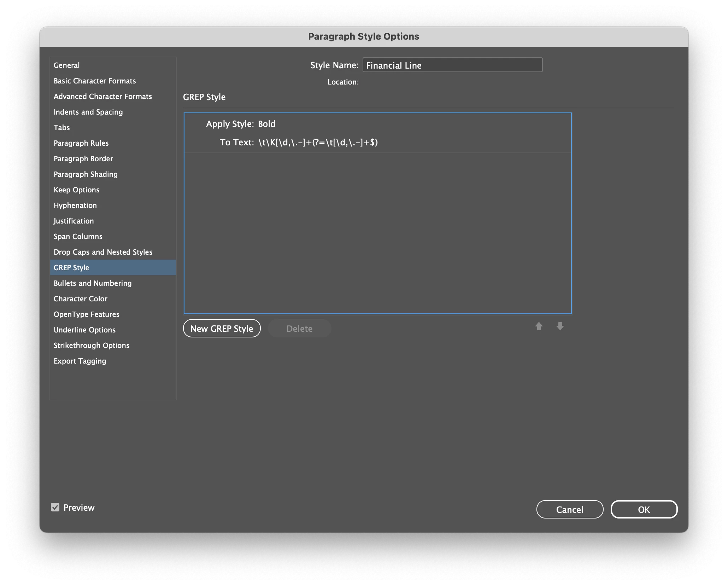Image resolution: width=728 pixels, height=585 pixels.
Task: Open Paragraph Shading settings
Action: click(85, 174)
